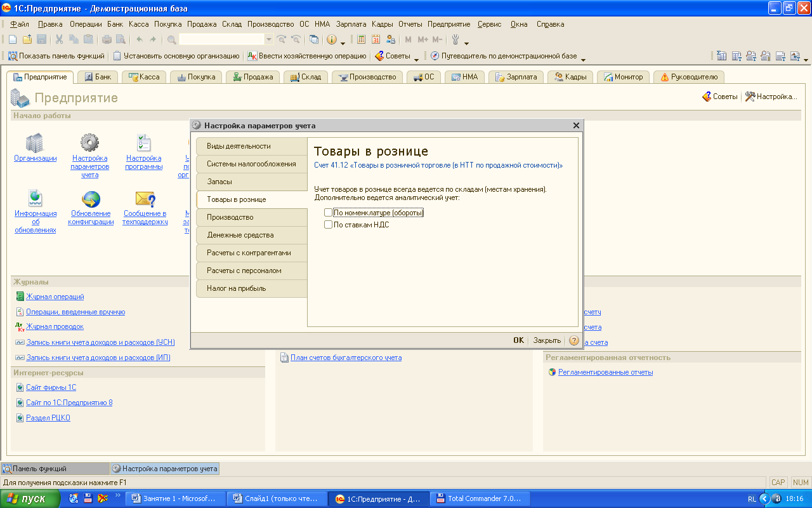The width and height of the screenshot is (812, 508).
Task: Open the calendar icon in toolbar
Action: coord(376,39)
